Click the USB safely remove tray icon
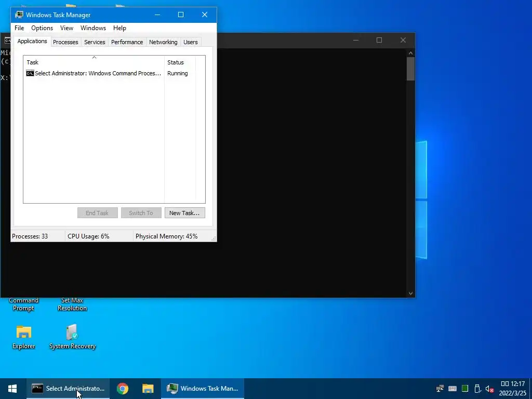 [477, 389]
